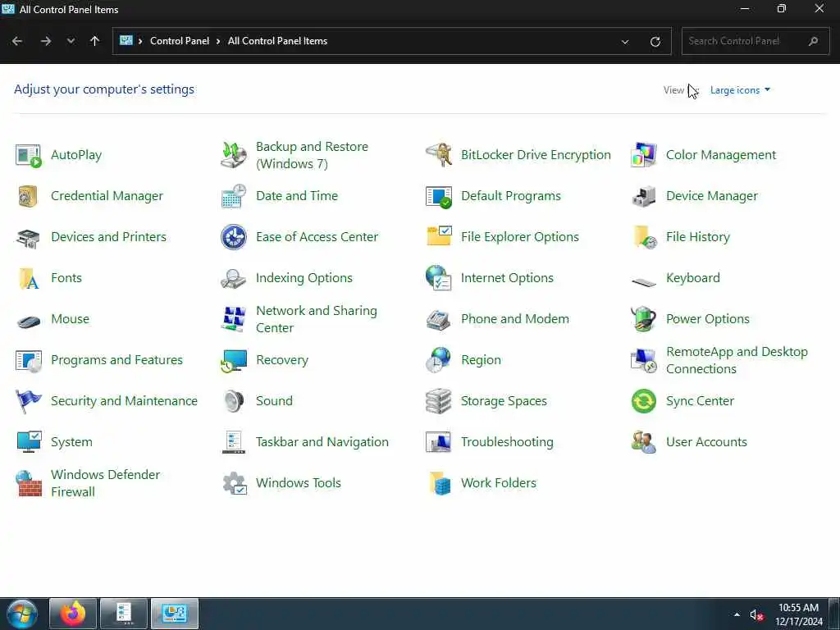Refresh the Control Panel view
Image resolution: width=840 pixels, height=630 pixels.
click(655, 41)
